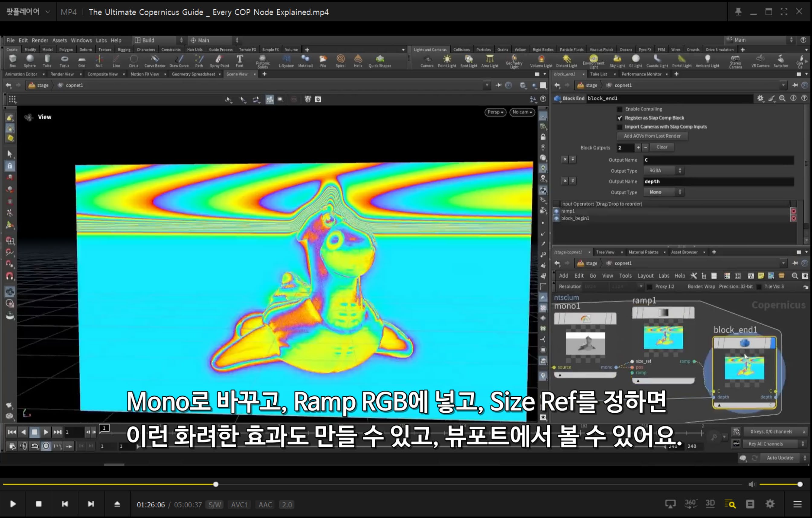The width and height of the screenshot is (812, 518).
Task: Click the Clear block outputs button
Action: coord(662,147)
